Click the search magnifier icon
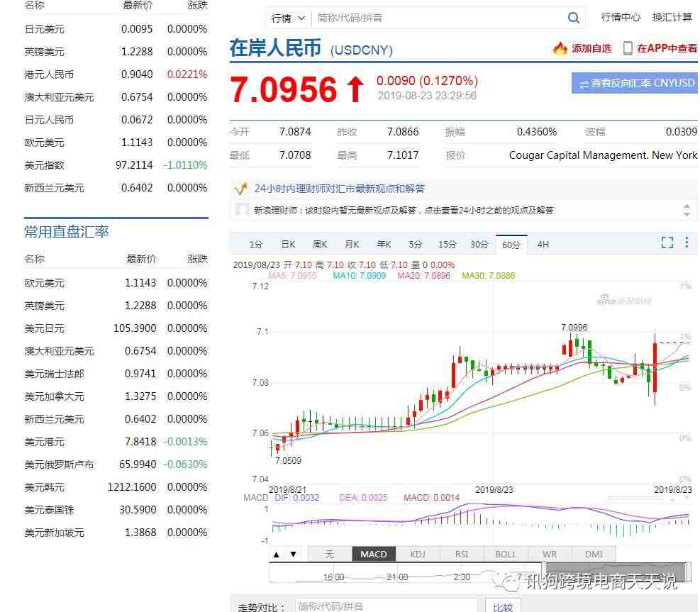Viewport: 700px width, 612px height. click(573, 18)
